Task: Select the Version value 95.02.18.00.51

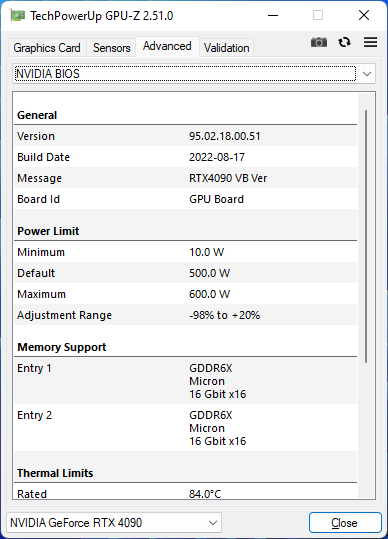Action: point(224,136)
